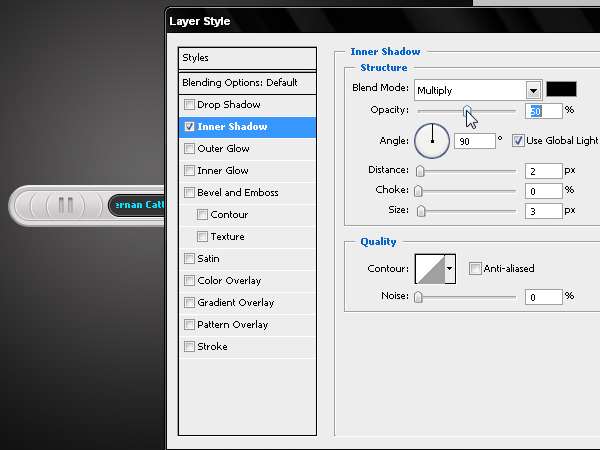600x450 pixels.
Task: Select Blending Options: Default
Action: point(246,82)
